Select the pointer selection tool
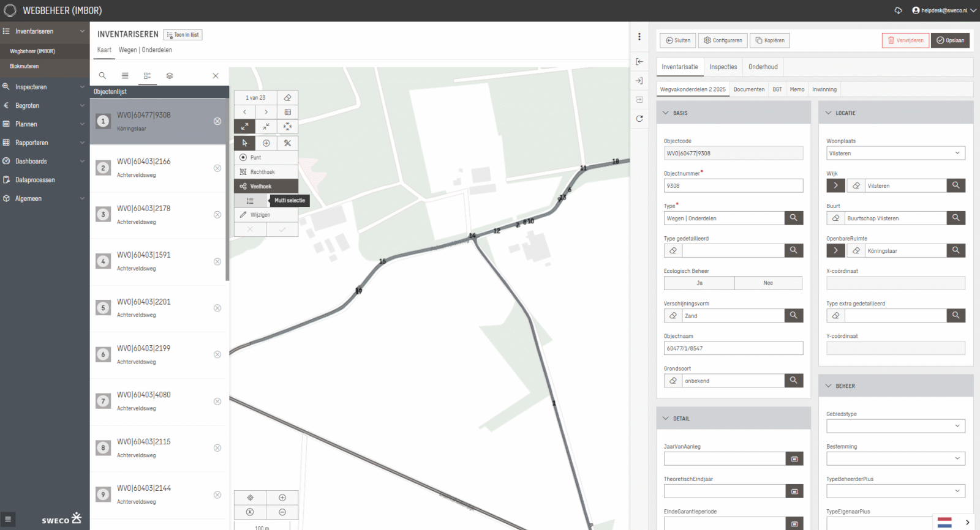This screenshot has width=980, height=530. (244, 143)
